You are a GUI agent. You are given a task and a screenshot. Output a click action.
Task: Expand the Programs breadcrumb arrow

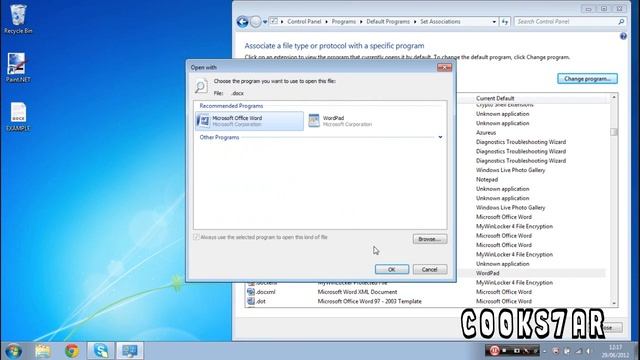pos(361,22)
